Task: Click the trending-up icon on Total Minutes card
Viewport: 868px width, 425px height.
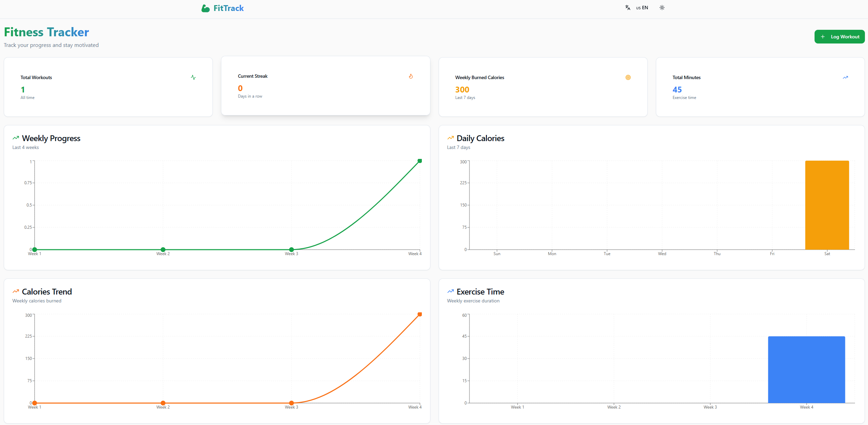Action: 845,77
